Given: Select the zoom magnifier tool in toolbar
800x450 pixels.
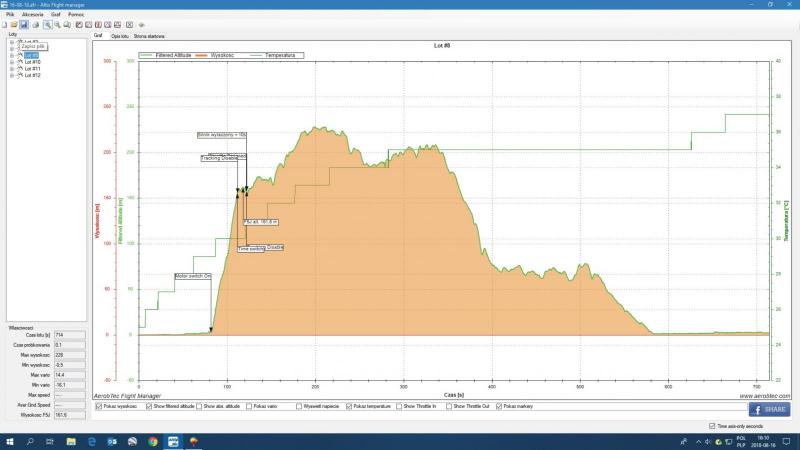Looking at the screenshot, I should pos(46,25).
